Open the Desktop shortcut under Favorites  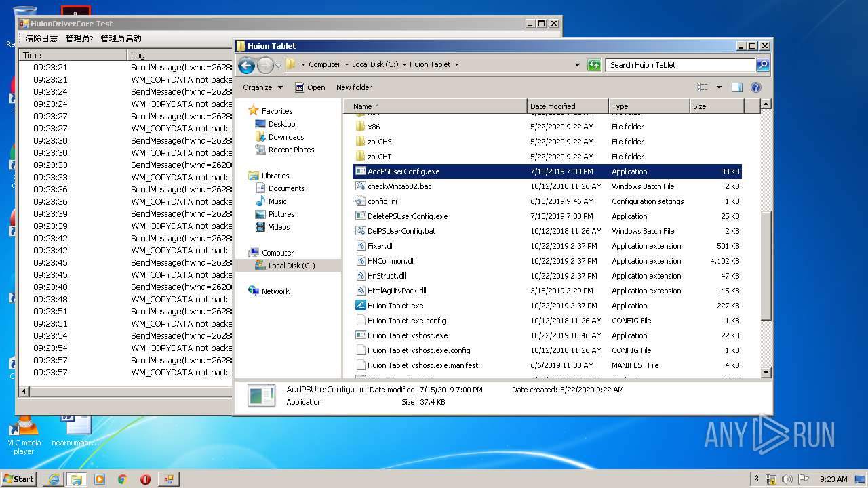281,124
